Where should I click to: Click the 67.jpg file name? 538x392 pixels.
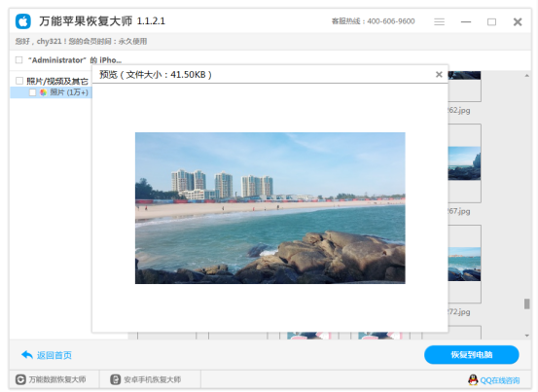pos(459,211)
